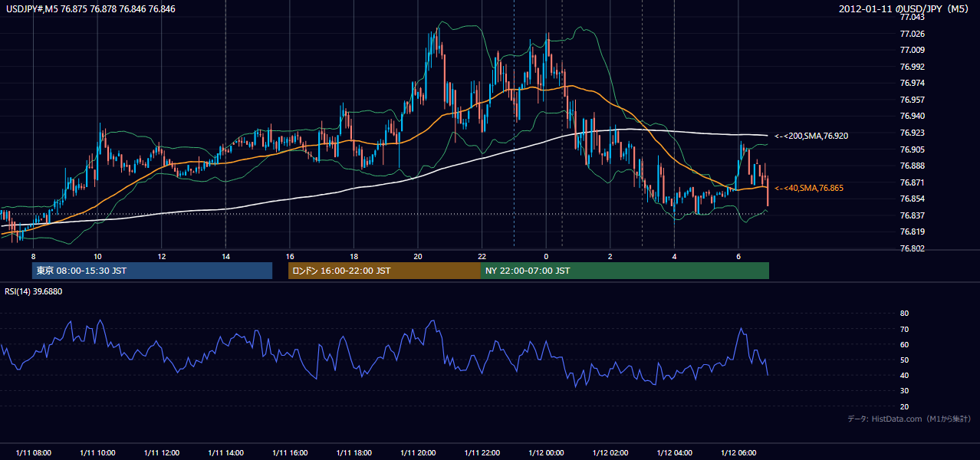This screenshot has width=980, height=460.
Task: Click hour label 2 under price chart
Action: [x=610, y=256]
